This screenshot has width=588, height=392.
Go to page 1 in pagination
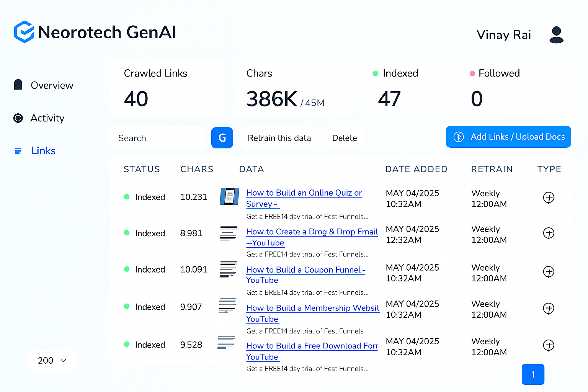point(532,374)
